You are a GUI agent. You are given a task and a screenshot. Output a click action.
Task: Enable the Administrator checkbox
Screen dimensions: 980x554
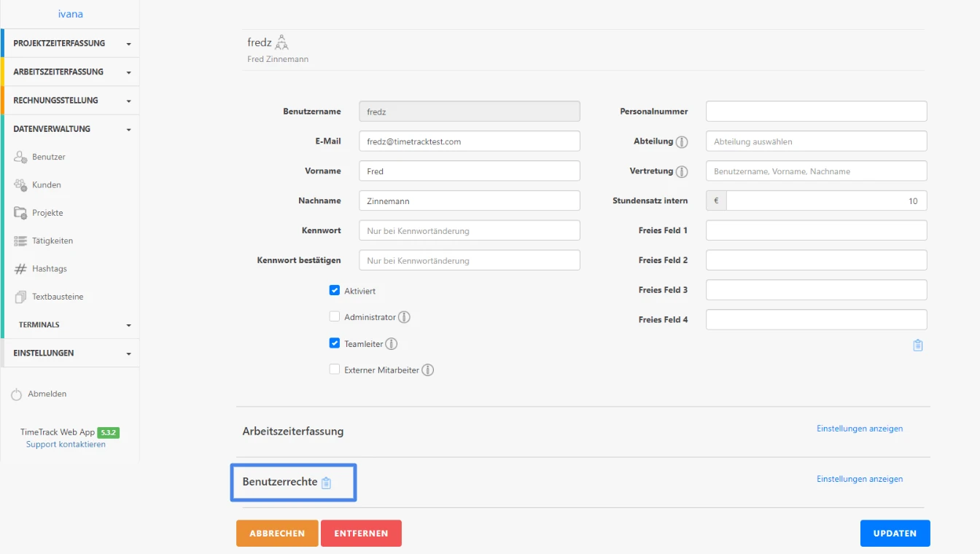(335, 317)
